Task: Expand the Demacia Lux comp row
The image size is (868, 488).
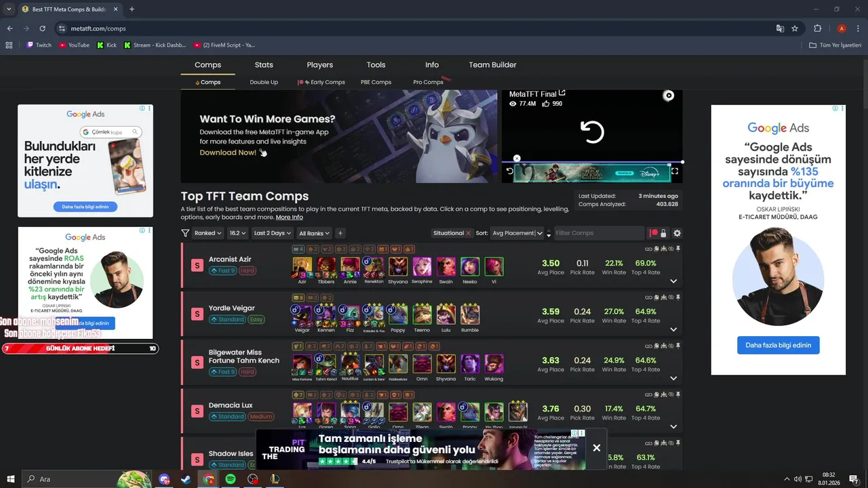Action: 673,426
